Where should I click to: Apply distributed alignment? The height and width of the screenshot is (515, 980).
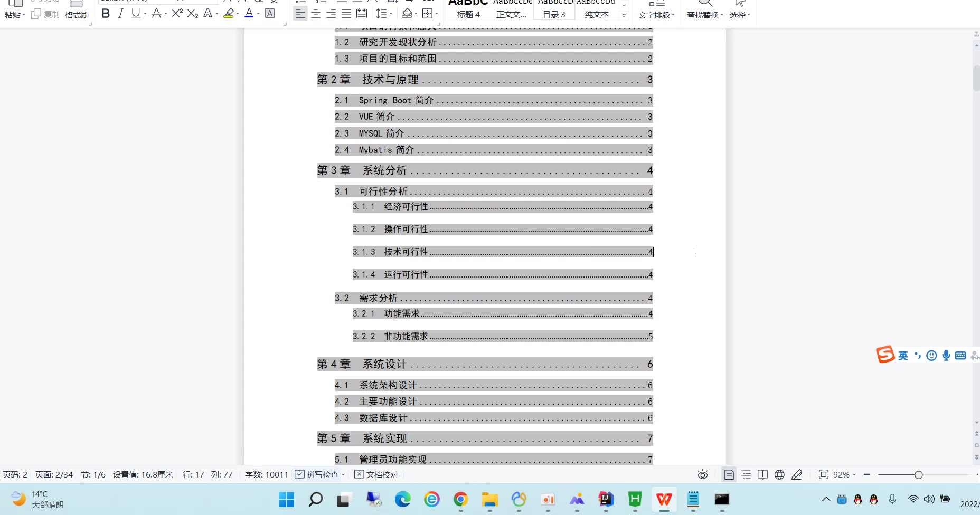coord(362,14)
